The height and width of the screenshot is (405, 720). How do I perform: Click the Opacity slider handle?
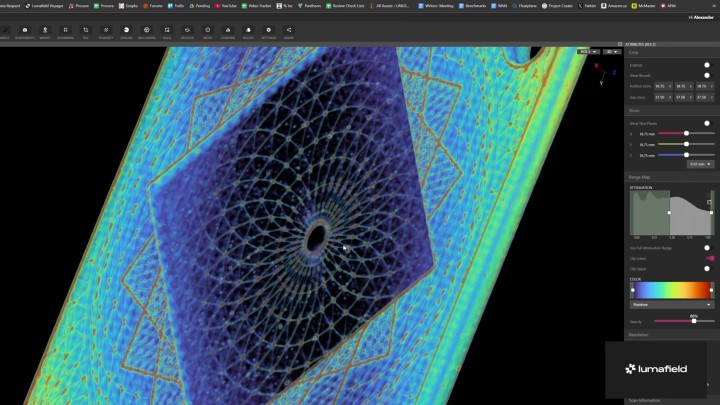click(x=694, y=321)
